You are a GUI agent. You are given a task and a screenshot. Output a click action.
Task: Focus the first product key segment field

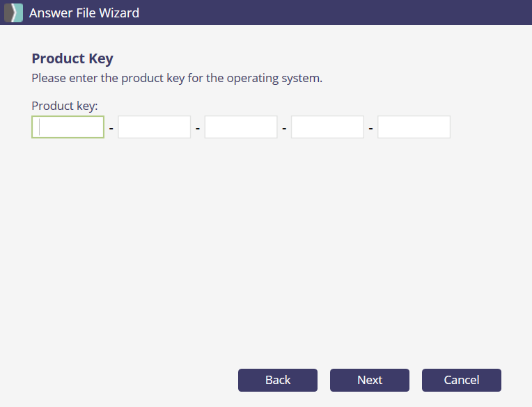[68, 127]
